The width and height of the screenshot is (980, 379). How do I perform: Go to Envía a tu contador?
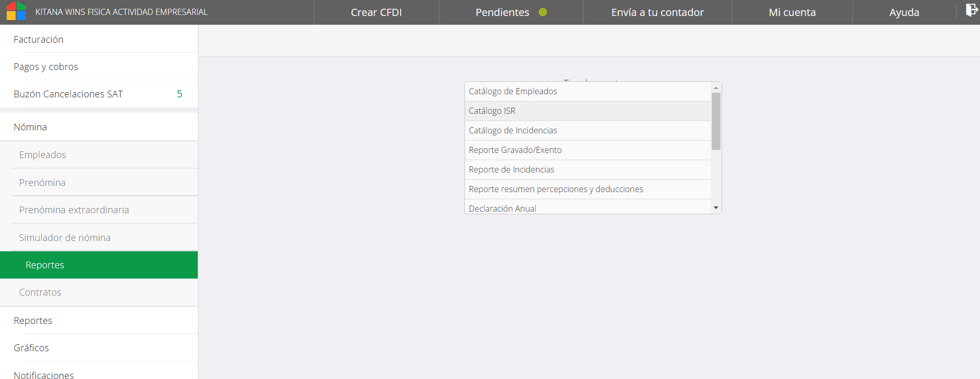coord(657,12)
